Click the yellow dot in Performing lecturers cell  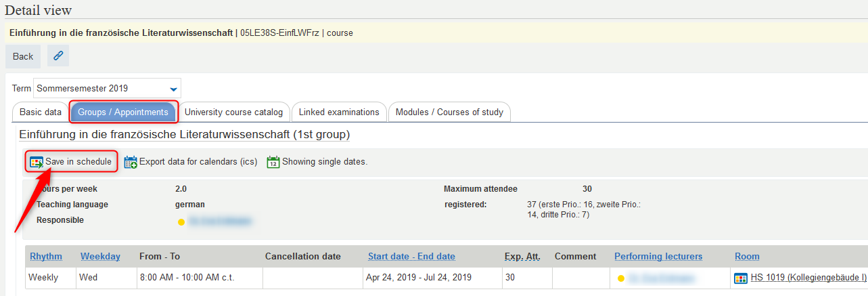pyautogui.click(x=621, y=278)
